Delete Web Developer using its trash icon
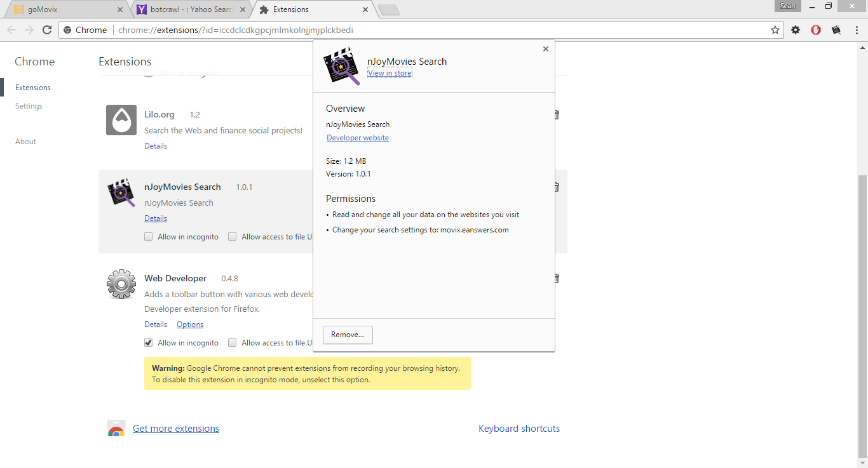Screen dimensions: 868x468 click(x=556, y=278)
